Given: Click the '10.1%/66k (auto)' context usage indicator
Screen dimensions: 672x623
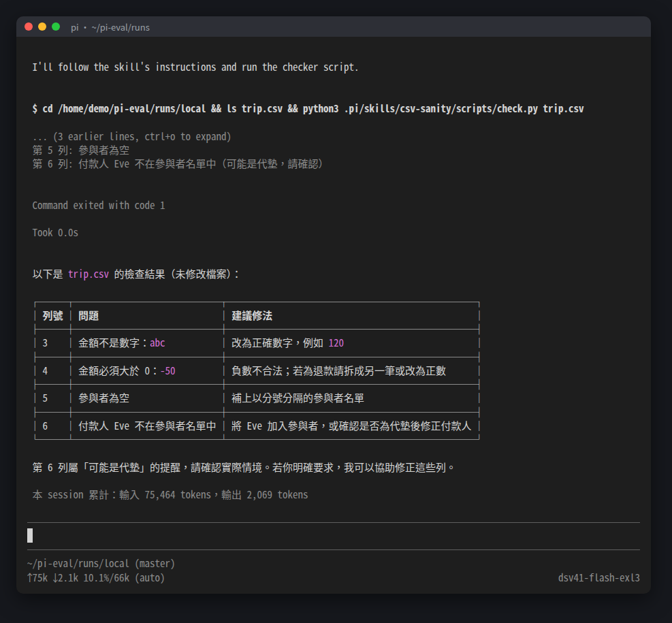Looking at the screenshot, I should (124, 578).
